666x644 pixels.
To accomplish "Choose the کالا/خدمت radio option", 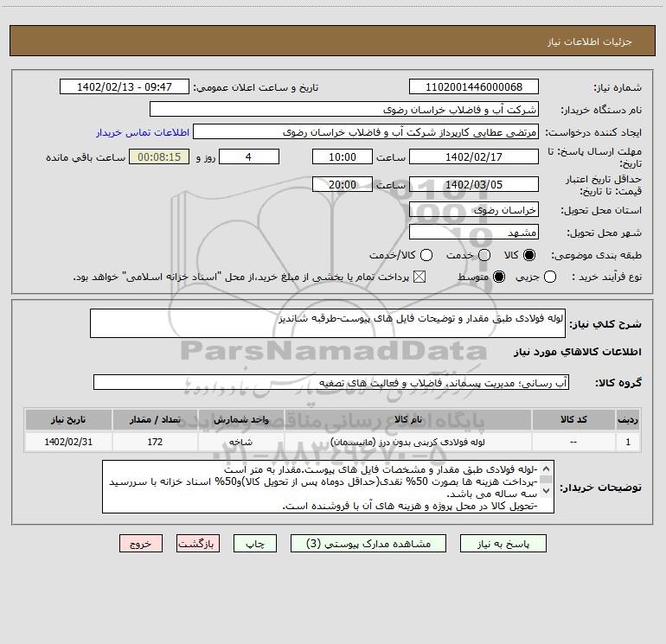I will click(x=426, y=255).
